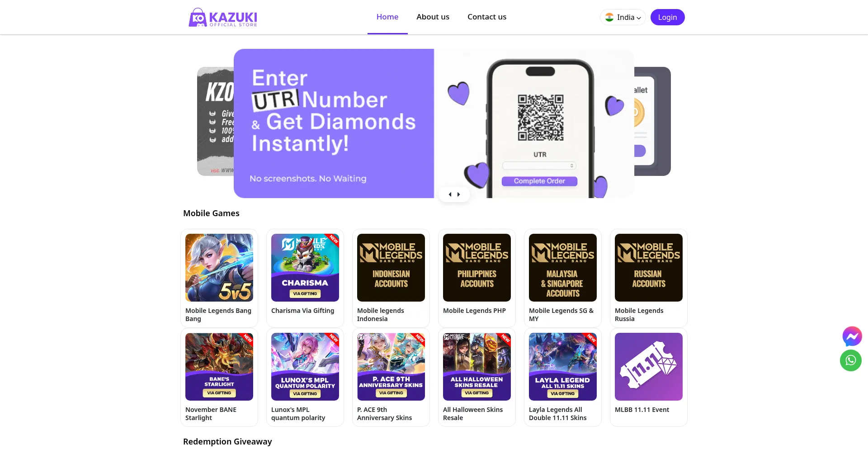Screen dimensions: 868x449
Task: Open the About us page
Action: click(433, 17)
